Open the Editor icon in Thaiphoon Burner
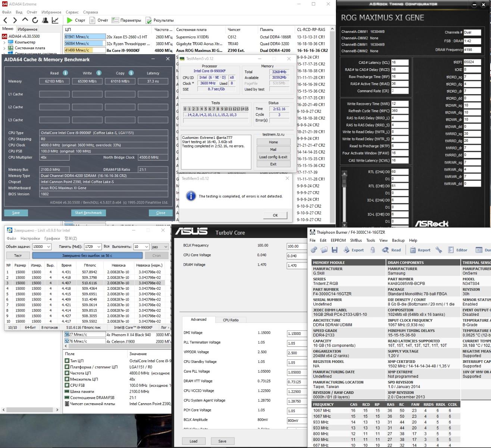Screen dimensions: 491x448 click(451, 250)
